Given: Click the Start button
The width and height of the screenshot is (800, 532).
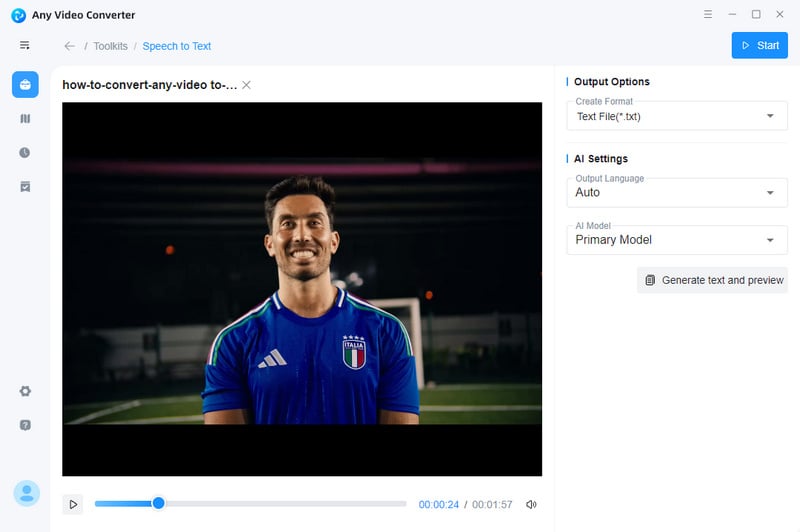Looking at the screenshot, I should 760,45.
